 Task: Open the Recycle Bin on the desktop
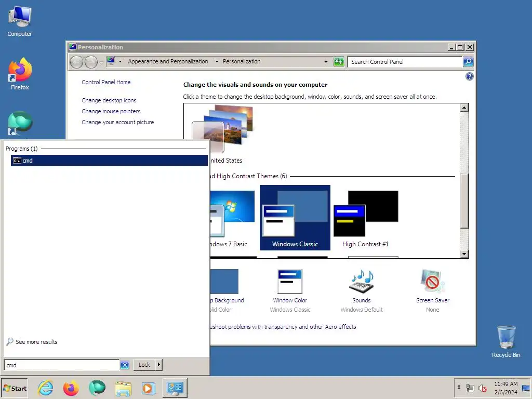pos(506,341)
